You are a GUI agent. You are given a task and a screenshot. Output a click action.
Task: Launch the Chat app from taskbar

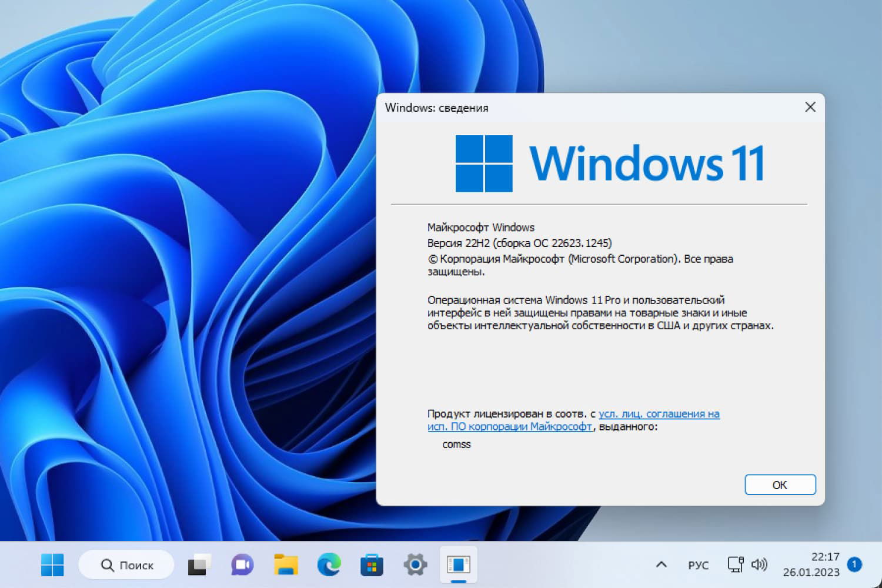tap(242, 565)
